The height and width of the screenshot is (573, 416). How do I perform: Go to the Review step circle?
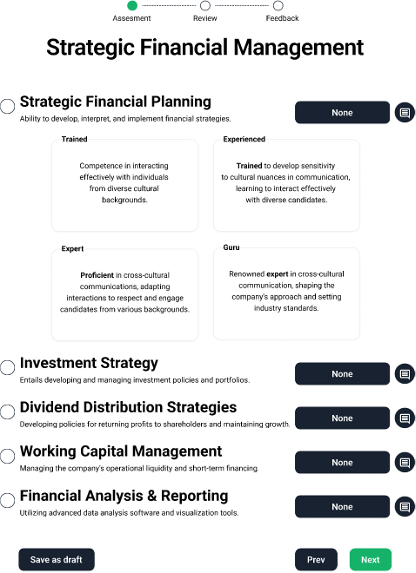[x=205, y=5]
